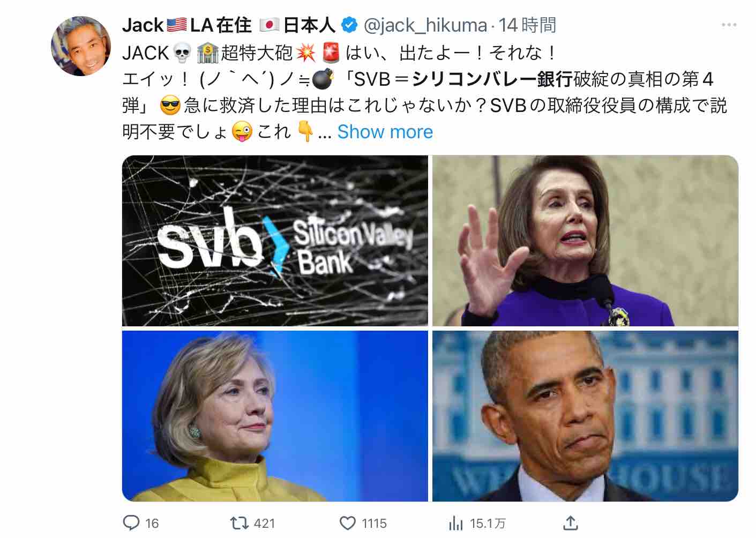Click the 16 replies count

point(152,524)
